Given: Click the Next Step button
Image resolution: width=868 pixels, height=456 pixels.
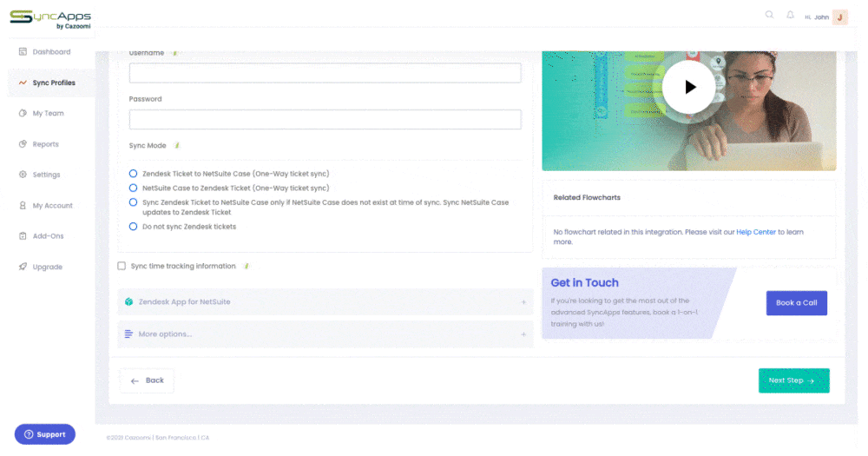Looking at the screenshot, I should click(x=794, y=380).
